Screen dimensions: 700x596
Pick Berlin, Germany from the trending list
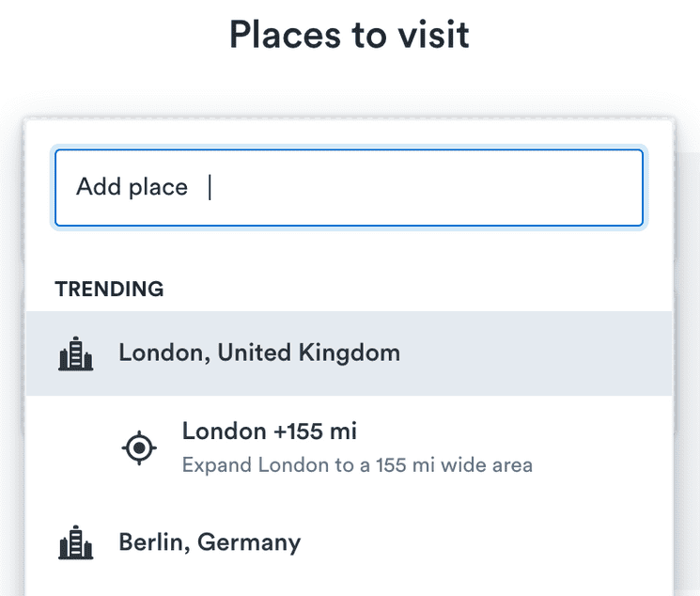(x=210, y=542)
